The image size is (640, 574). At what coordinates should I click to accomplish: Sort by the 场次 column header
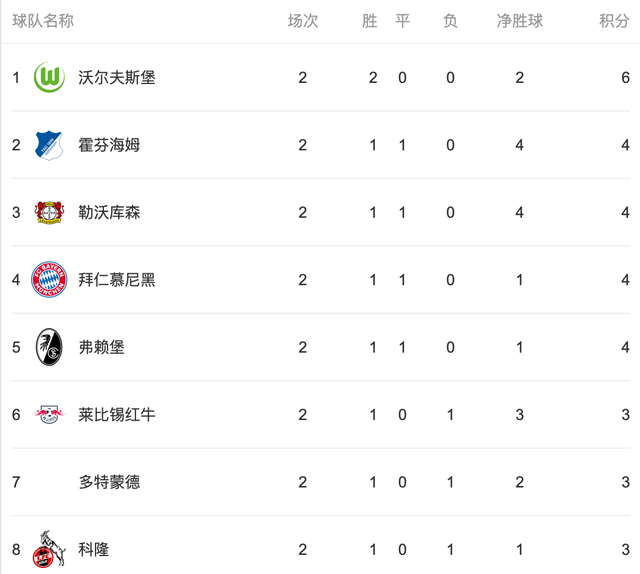(302, 21)
